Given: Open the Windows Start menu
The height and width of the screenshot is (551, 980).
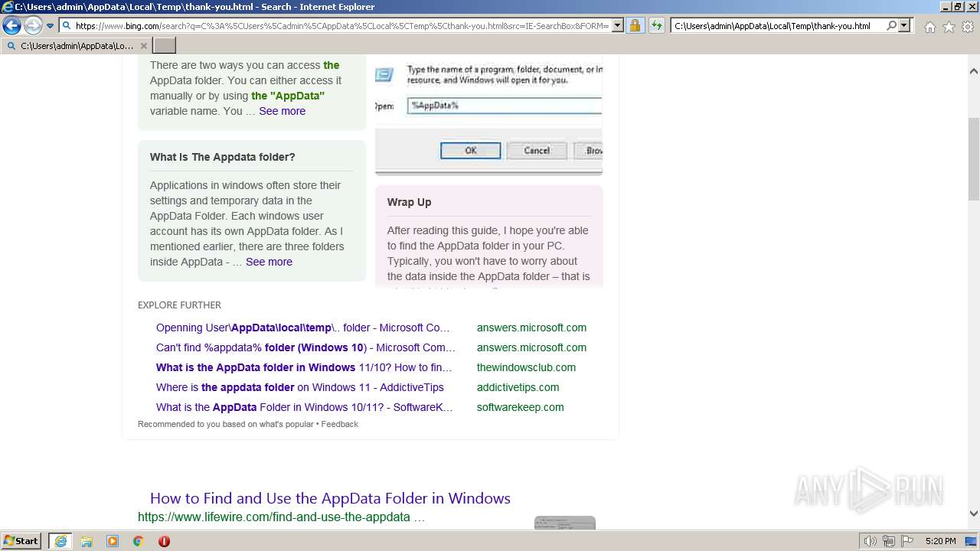Looking at the screenshot, I should pos(21,541).
